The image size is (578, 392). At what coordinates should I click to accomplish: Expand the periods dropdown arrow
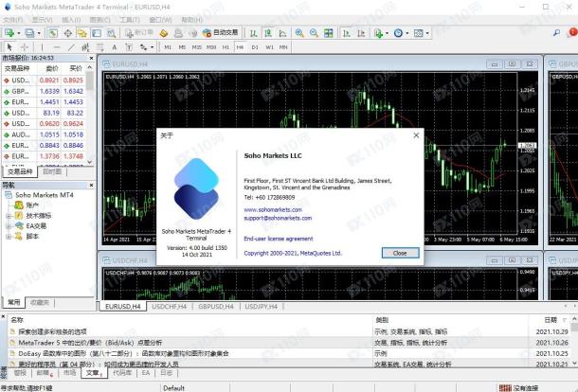tap(407, 33)
